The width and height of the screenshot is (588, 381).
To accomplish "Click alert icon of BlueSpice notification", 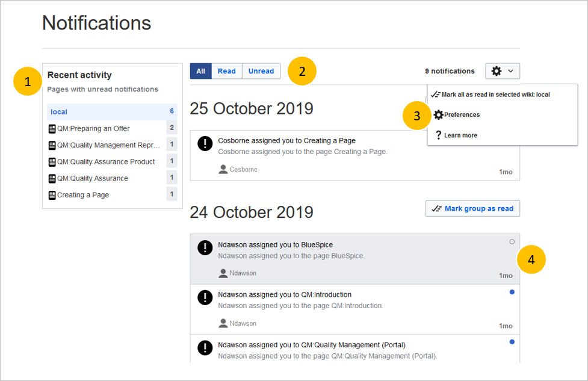I will [205, 247].
